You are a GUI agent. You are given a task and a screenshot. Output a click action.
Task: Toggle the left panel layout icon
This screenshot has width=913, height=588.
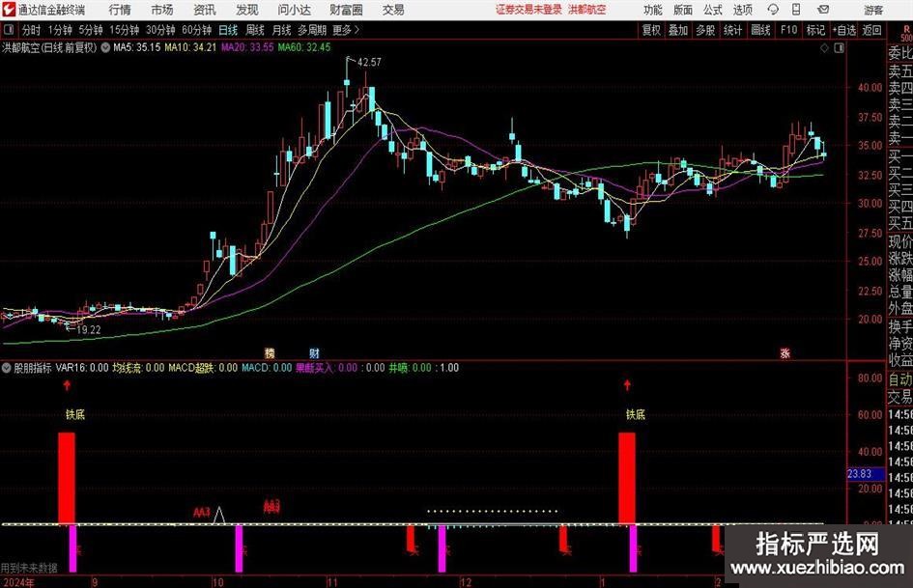[x=8, y=30]
